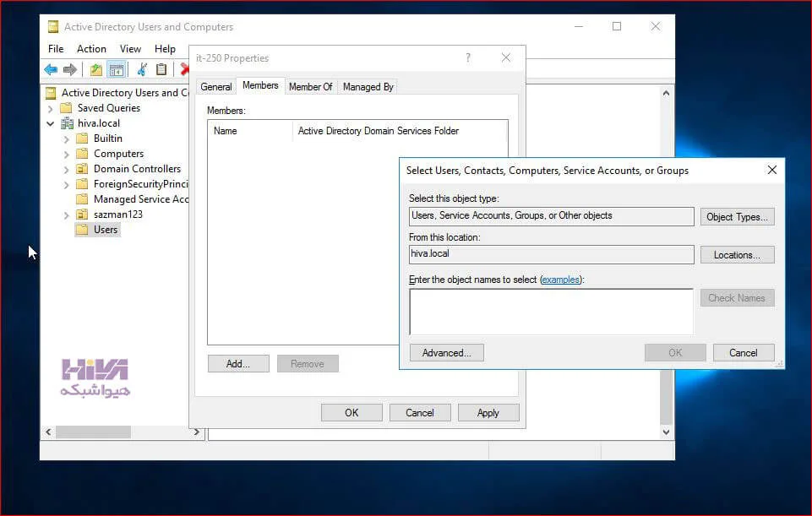812x516 pixels.
Task: Click the red Delete X toolbar icon
Action: tap(184, 69)
